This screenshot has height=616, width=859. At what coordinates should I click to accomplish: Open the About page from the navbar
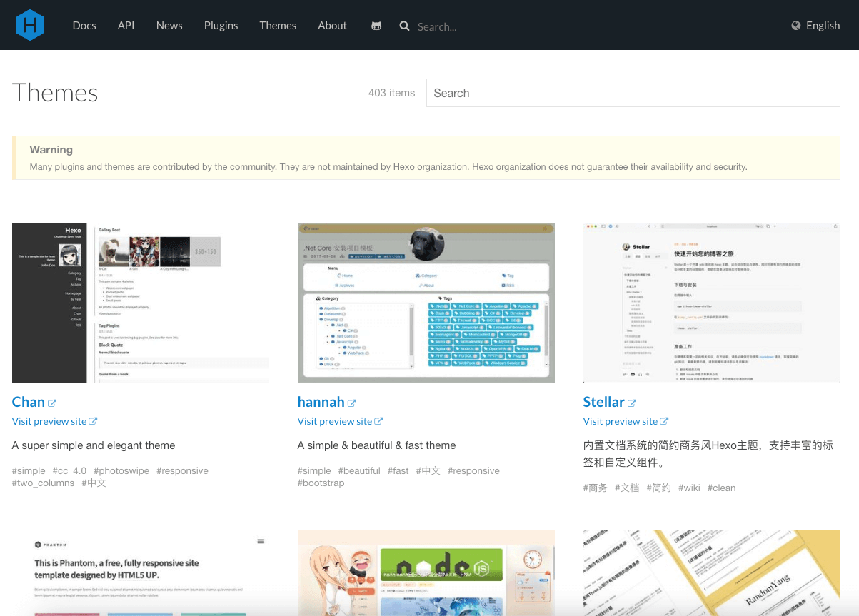click(332, 25)
